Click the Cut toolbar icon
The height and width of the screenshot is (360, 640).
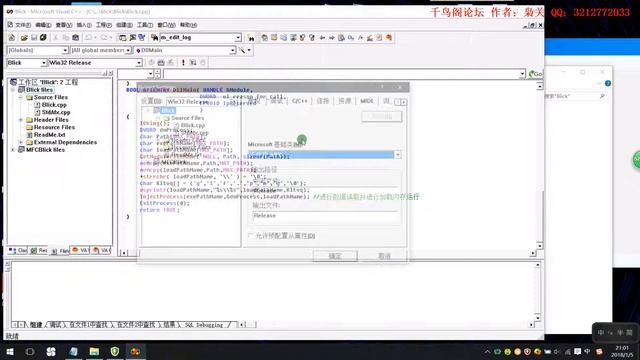56,38
